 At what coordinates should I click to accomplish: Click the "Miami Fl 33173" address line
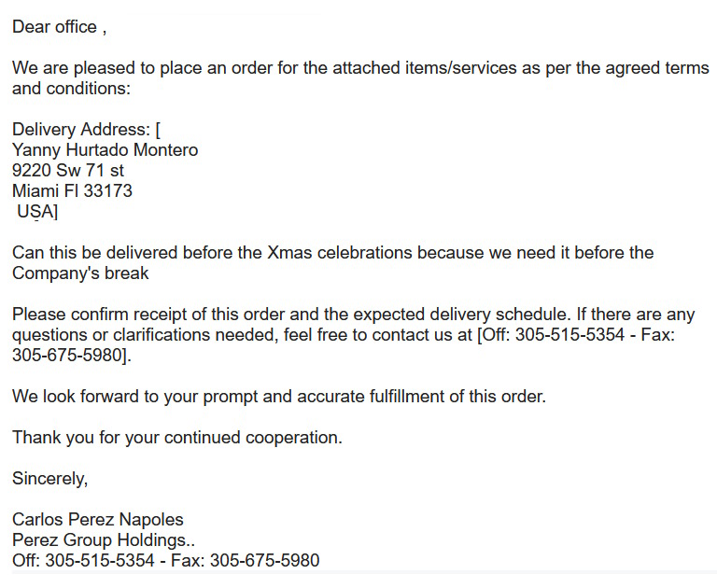72,191
